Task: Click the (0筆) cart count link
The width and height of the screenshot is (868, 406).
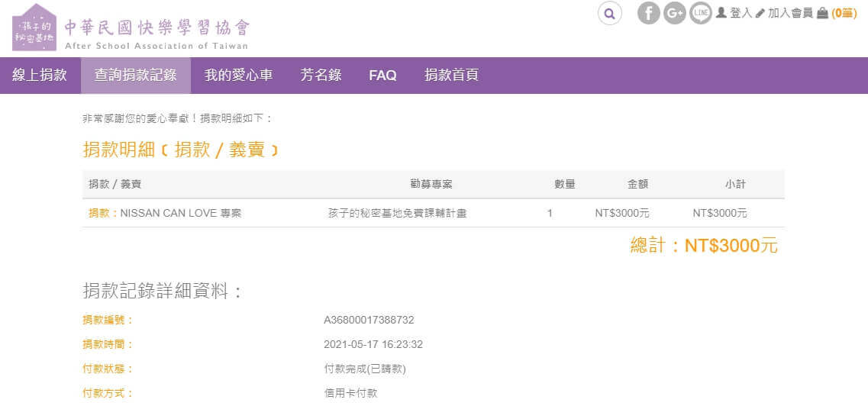Action: [x=844, y=13]
